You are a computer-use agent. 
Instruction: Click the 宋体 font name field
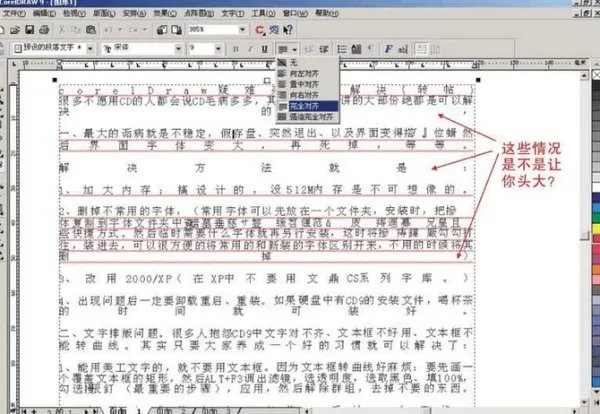pyautogui.click(x=139, y=49)
